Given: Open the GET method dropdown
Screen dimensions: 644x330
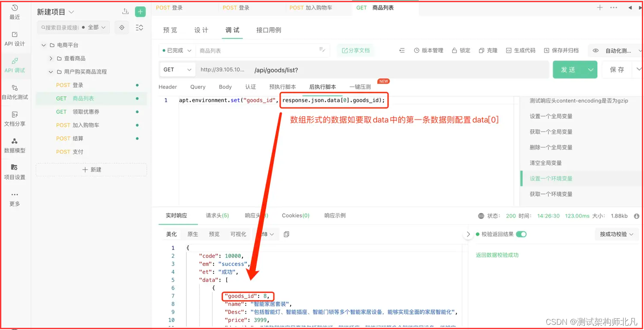Looking at the screenshot, I should [x=177, y=70].
